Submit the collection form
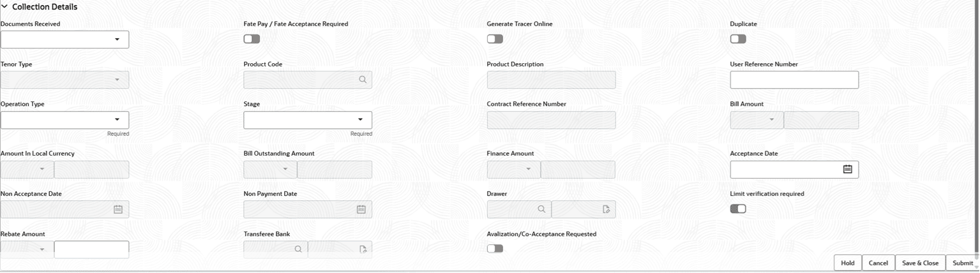Image resolution: width=980 pixels, height=273 pixels. point(962,263)
